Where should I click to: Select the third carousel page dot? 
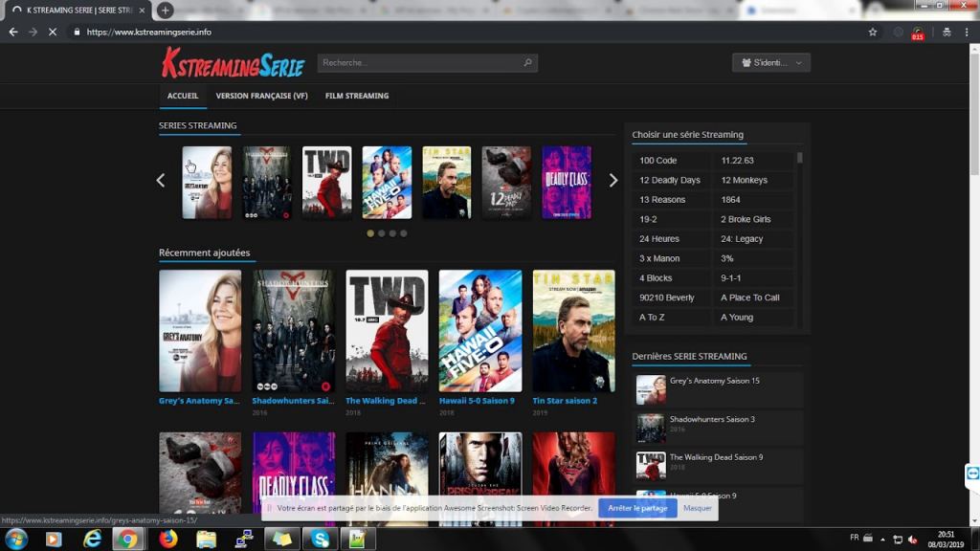(392, 233)
